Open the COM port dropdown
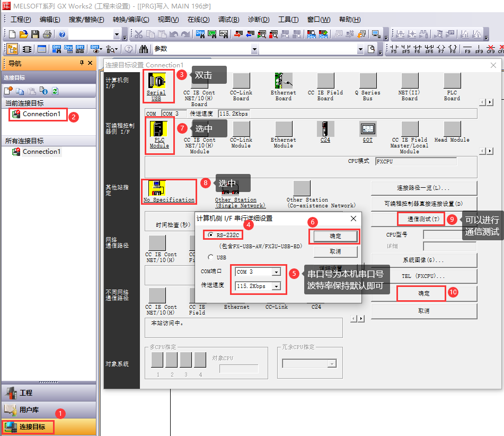 pyautogui.click(x=276, y=272)
